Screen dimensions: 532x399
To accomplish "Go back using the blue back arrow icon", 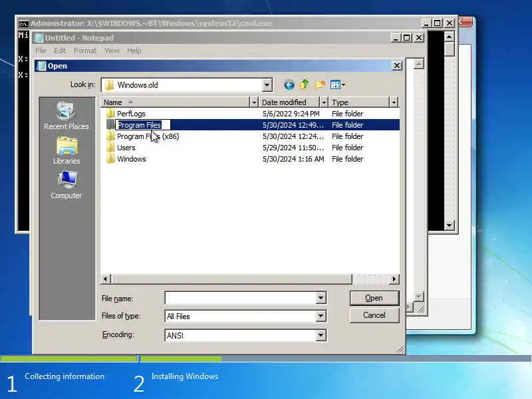I will (289, 85).
